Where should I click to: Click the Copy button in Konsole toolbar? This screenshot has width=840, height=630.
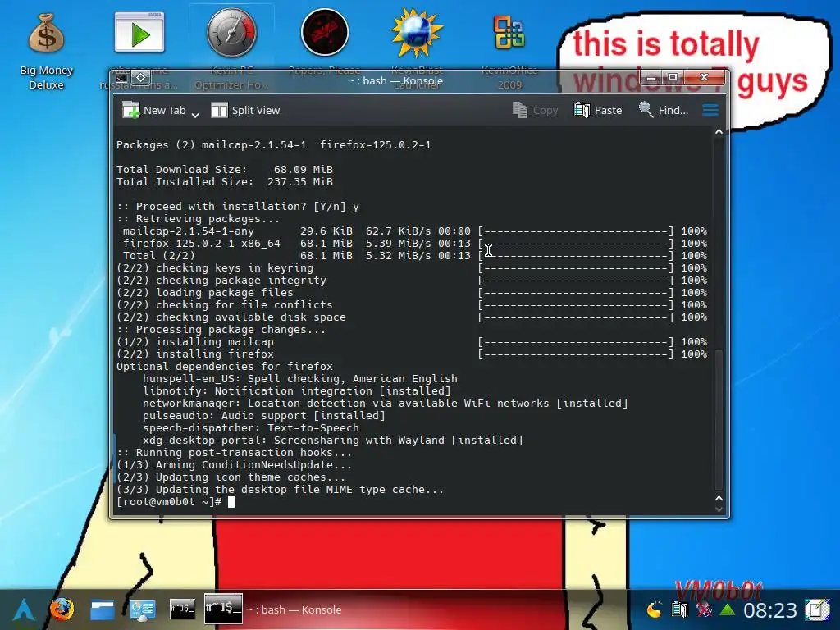tap(535, 111)
